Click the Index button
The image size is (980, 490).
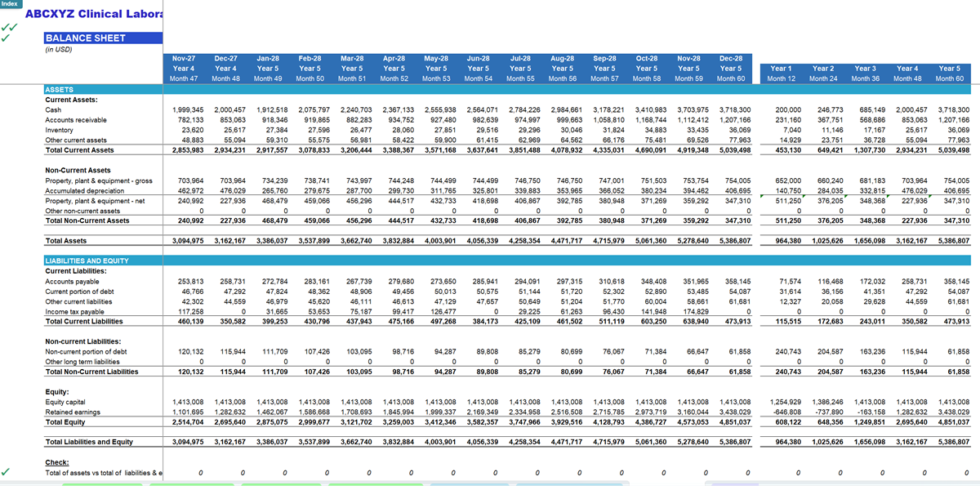point(10,3)
